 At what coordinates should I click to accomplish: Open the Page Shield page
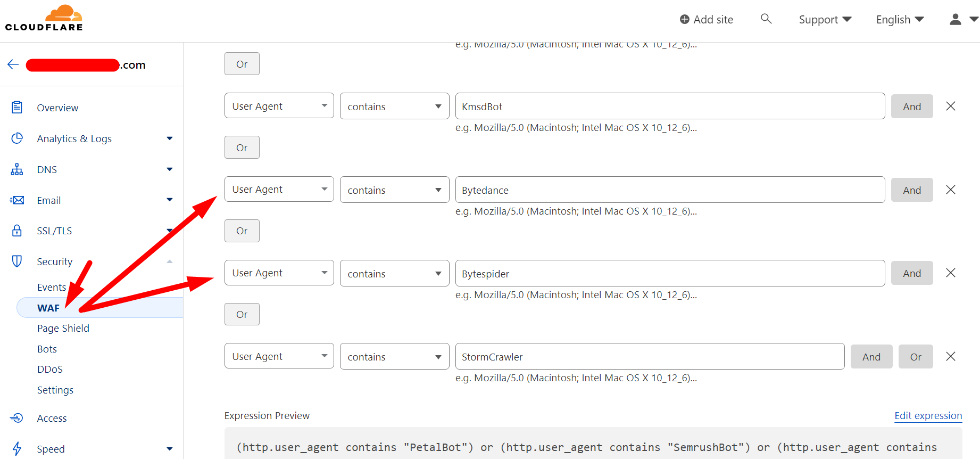[x=63, y=328]
